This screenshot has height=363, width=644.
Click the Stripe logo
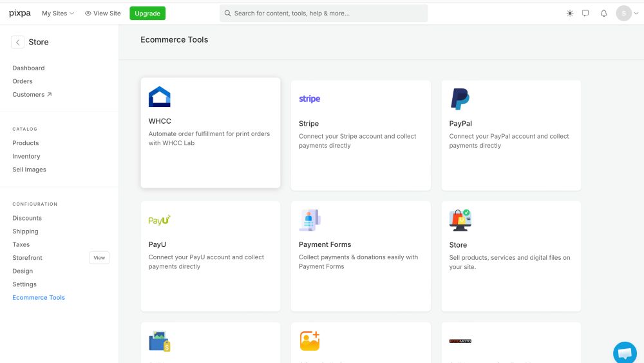[310, 99]
